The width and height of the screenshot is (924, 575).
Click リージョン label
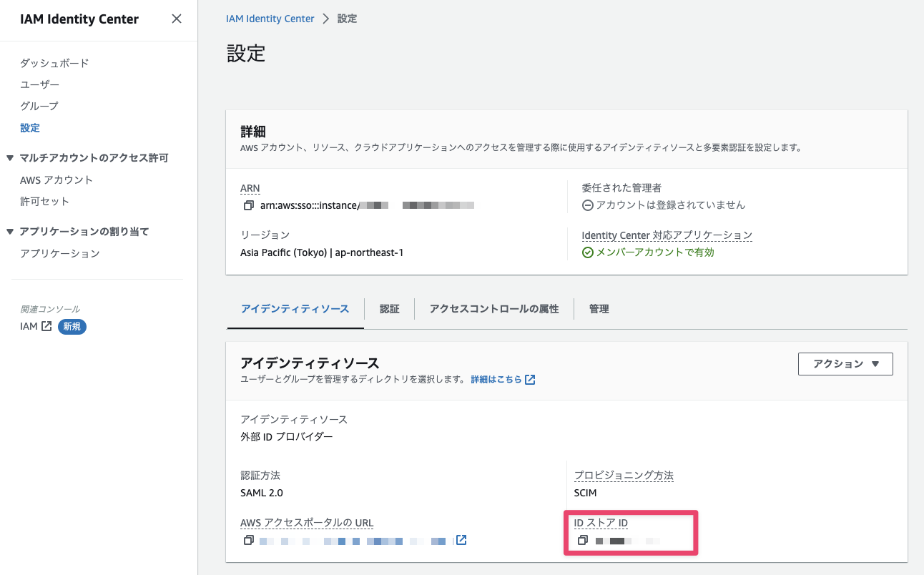(265, 235)
